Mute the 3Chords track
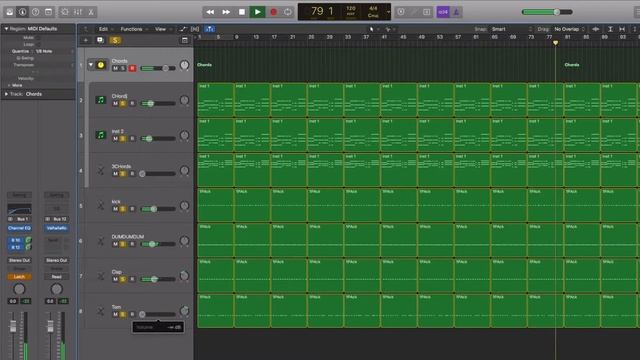 [116, 174]
